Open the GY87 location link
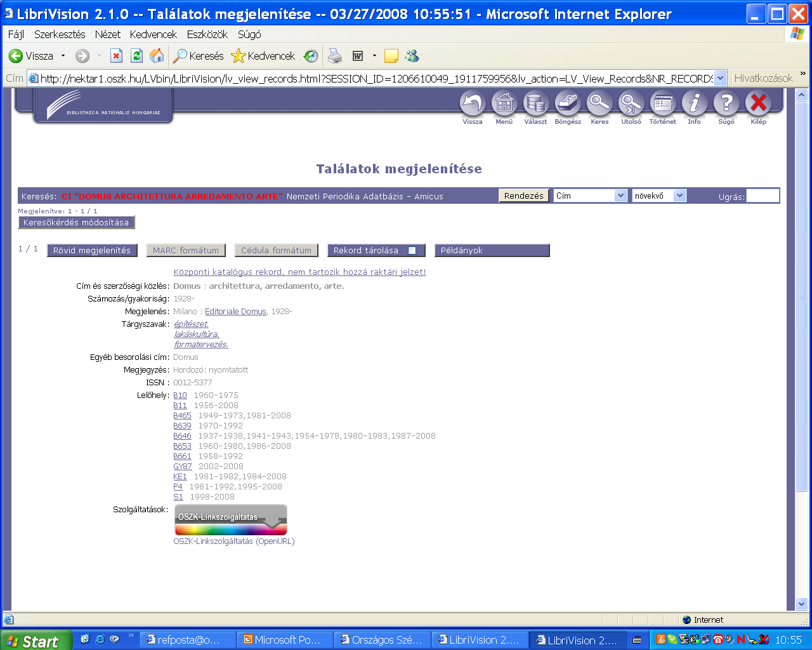Image resolution: width=812 pixels, height=650 pixels. (x=183, y=466)
